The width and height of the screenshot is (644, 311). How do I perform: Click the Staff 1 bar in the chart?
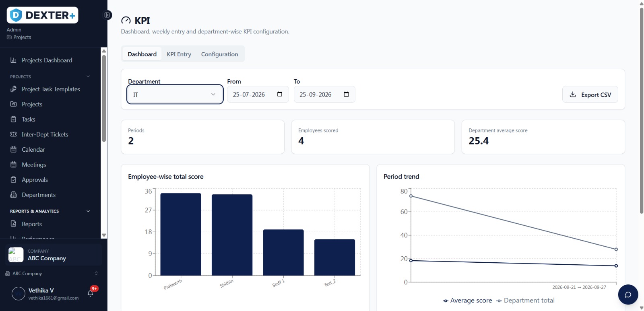pyautogui.click(x=283, y=253)
